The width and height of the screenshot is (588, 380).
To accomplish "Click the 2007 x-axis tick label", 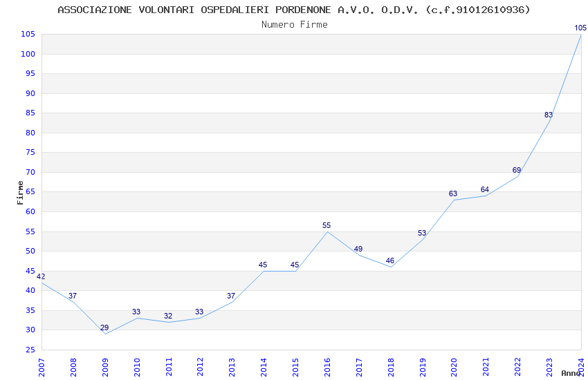I will point(42,368).
